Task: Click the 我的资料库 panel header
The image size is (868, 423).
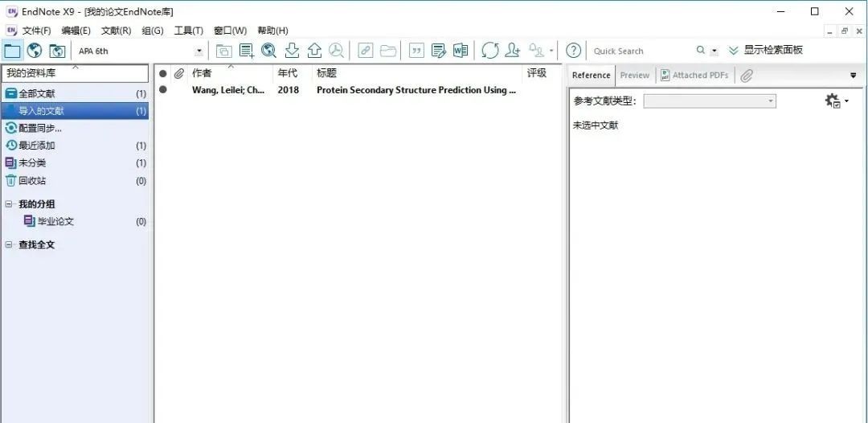Action: coord(76,73)
